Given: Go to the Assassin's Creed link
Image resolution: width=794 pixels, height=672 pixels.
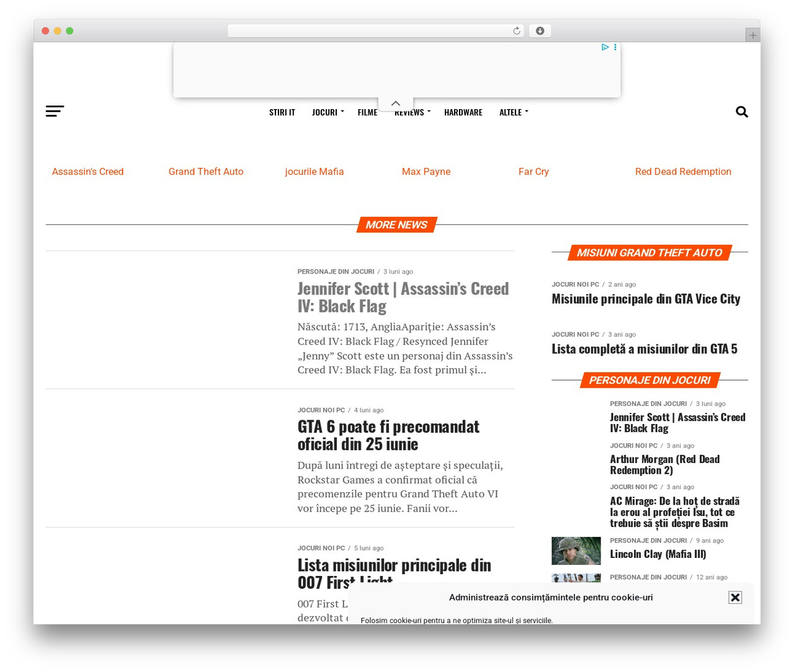Looking at the screenshot, I should 87,172.
